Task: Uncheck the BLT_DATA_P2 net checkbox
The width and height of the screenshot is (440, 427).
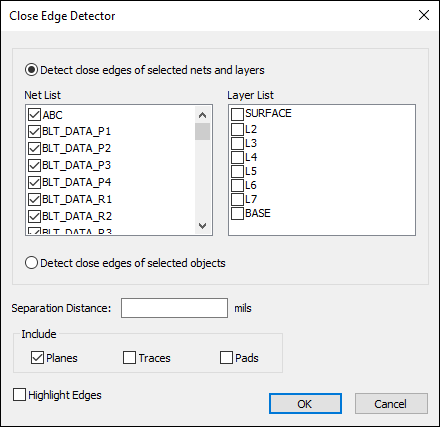Action: 34,148
